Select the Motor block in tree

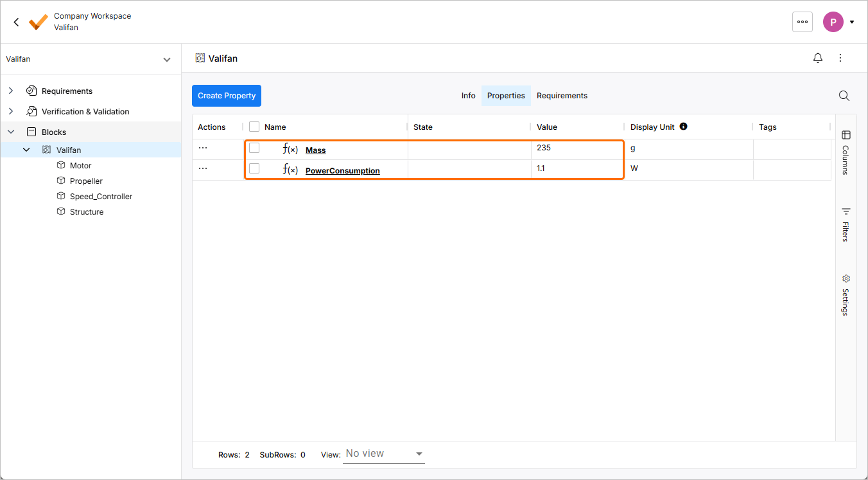pyautogui.click(x=80, y=166)
